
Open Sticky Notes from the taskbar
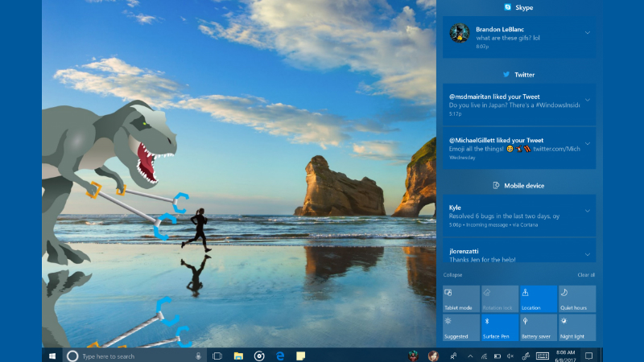[300, 355]
